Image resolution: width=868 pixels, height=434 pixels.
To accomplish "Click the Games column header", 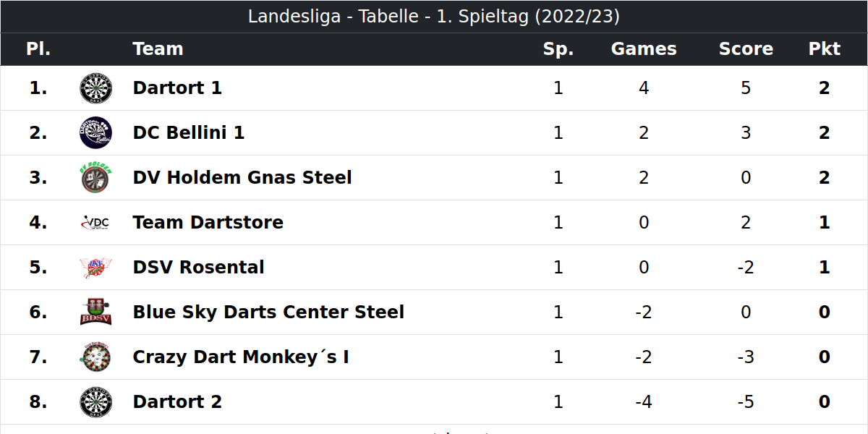I will click(x=644, y=49).
